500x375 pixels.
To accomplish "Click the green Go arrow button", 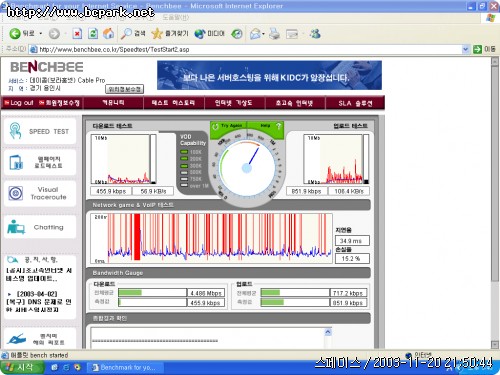I will pyautogui.click(x=478, y=49).
